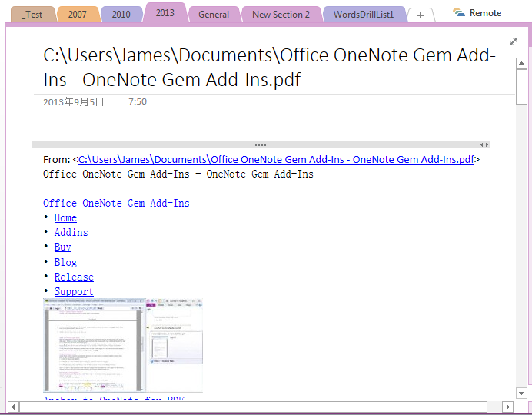Open the General section tab
The width and height of the screenshot is (532, 415).
(x=214, y=15)
